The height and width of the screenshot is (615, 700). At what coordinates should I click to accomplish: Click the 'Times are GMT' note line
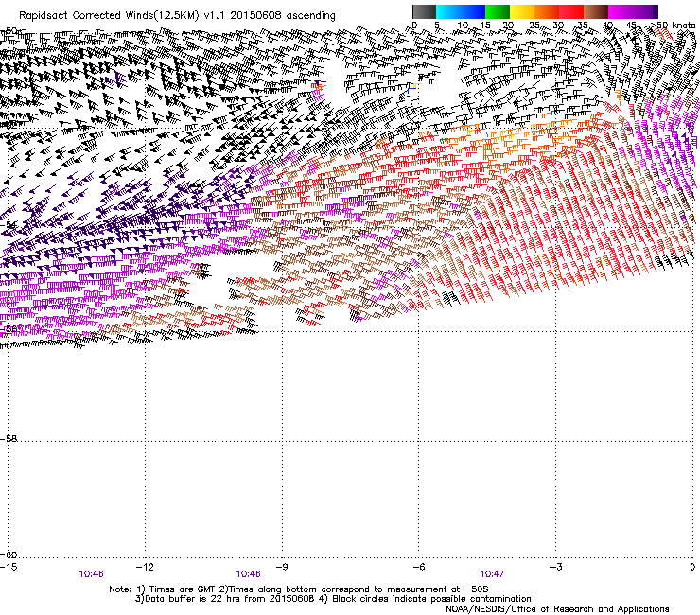299,589
